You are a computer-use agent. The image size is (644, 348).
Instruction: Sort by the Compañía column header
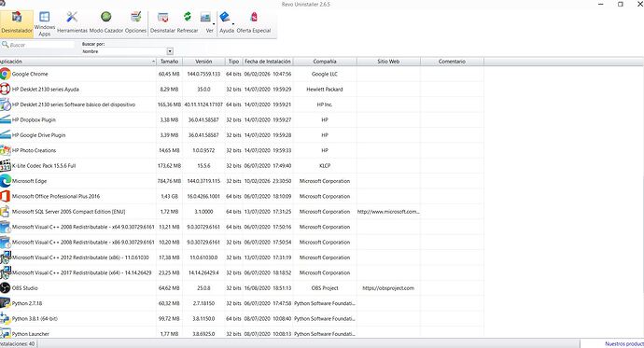click(325, 62)
